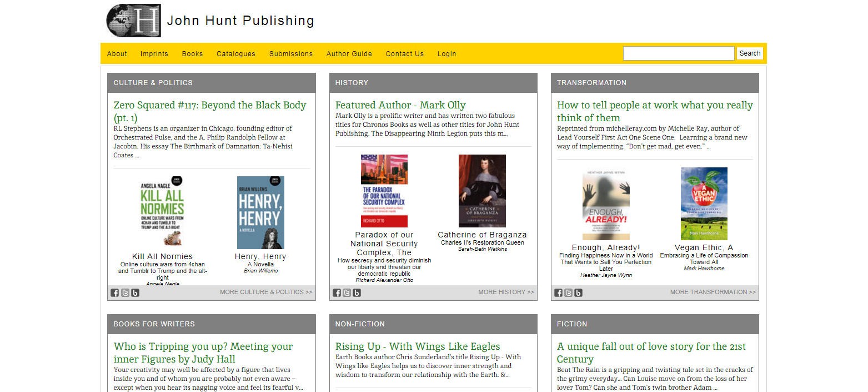Share Culture & Politics section on Twitter
This screenshot has width=868, height=392.
(125, 293)
